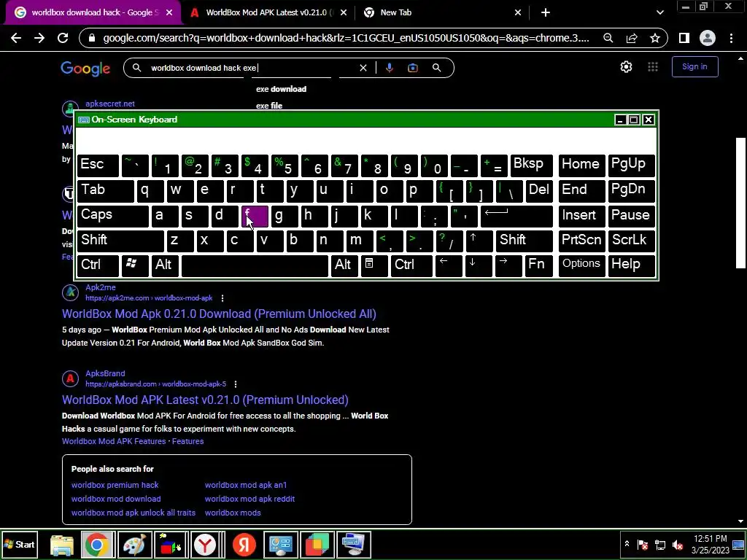Click the Windows logo key on keyboard

(135, 265)
